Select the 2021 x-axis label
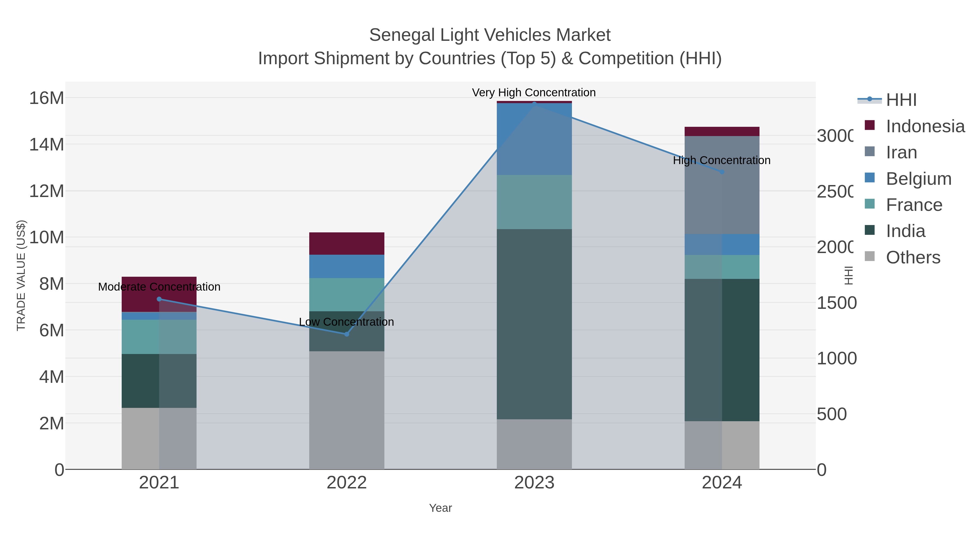The width and height of the screenshot is (980, 551). pos(159,483)
